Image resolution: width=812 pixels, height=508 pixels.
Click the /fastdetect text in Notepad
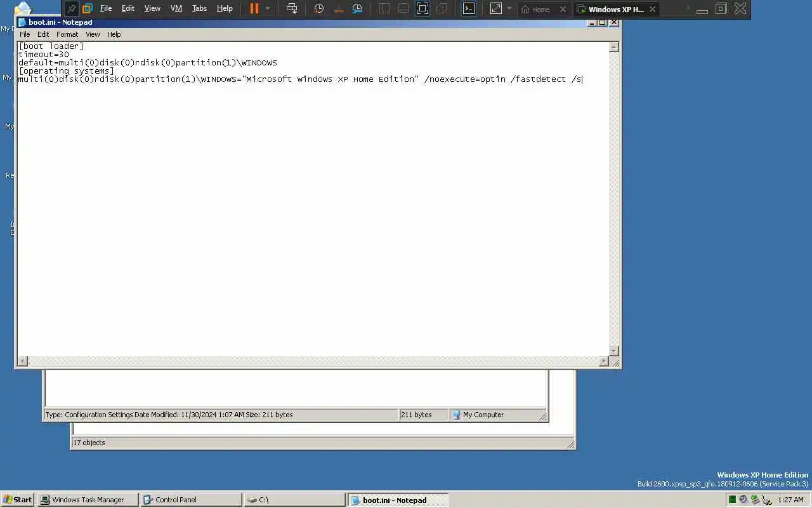[x=539, y=79]
